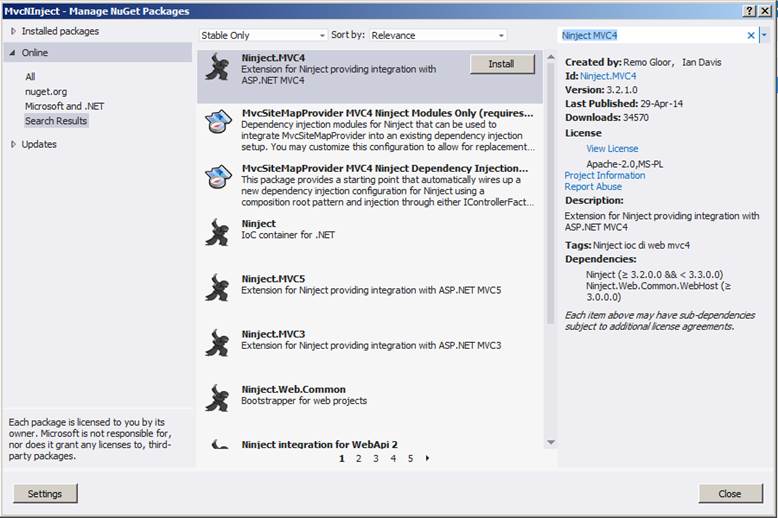Go to results page 3

pyautogui.click(x=376, y=458)
